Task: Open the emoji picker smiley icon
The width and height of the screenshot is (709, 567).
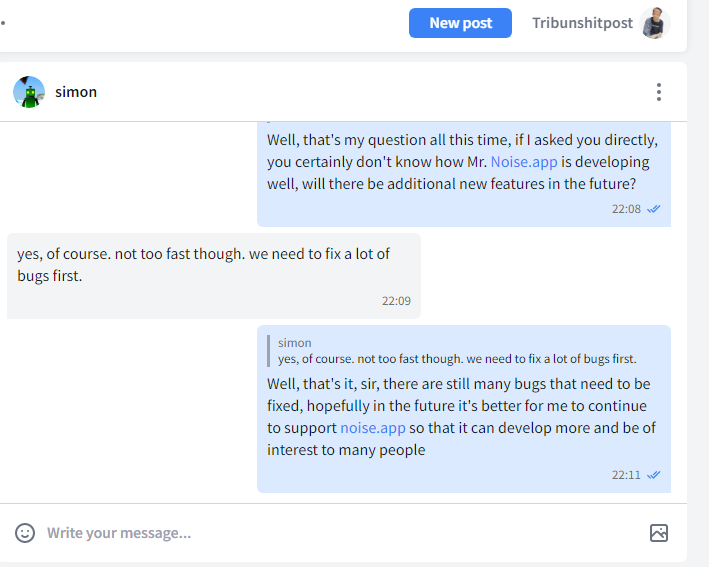Action: pyautogui.click(x=25, y=533)
